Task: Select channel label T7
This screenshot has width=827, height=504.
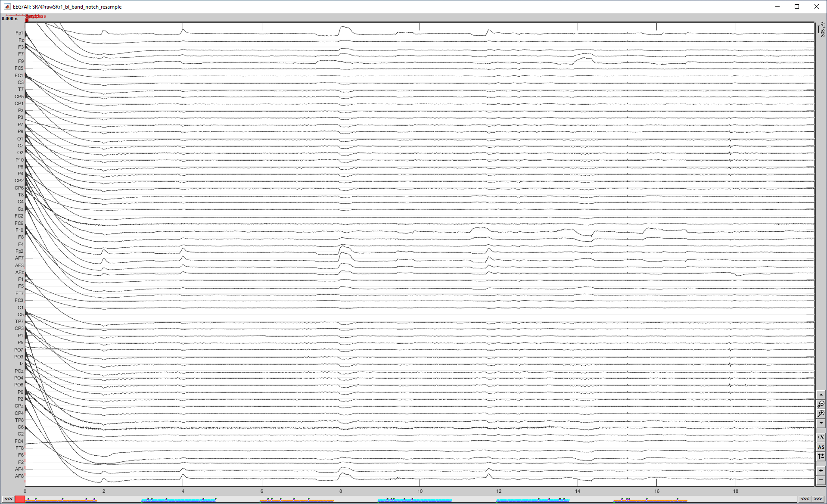Action: pyautogui.click(x=21, y=89)
